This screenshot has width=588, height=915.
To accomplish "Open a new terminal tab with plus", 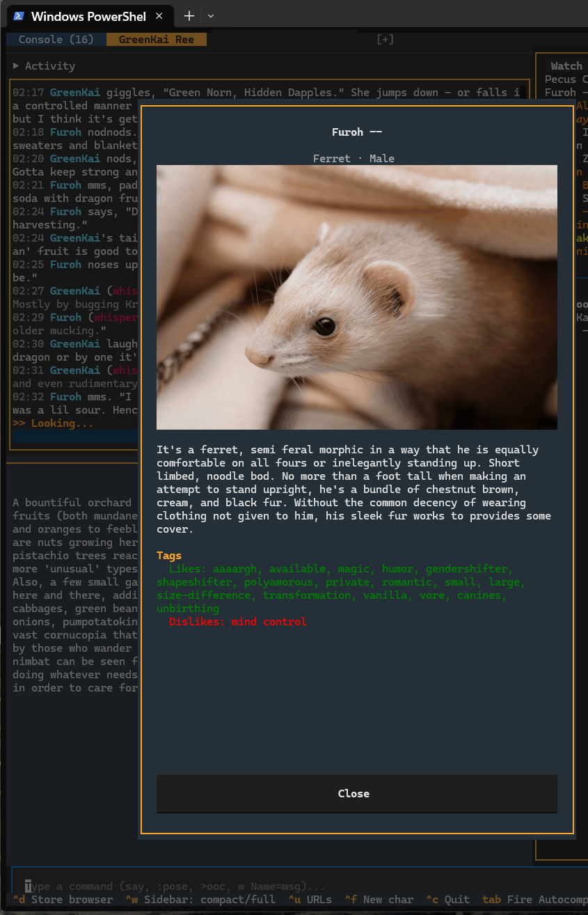I will [189, 16].
